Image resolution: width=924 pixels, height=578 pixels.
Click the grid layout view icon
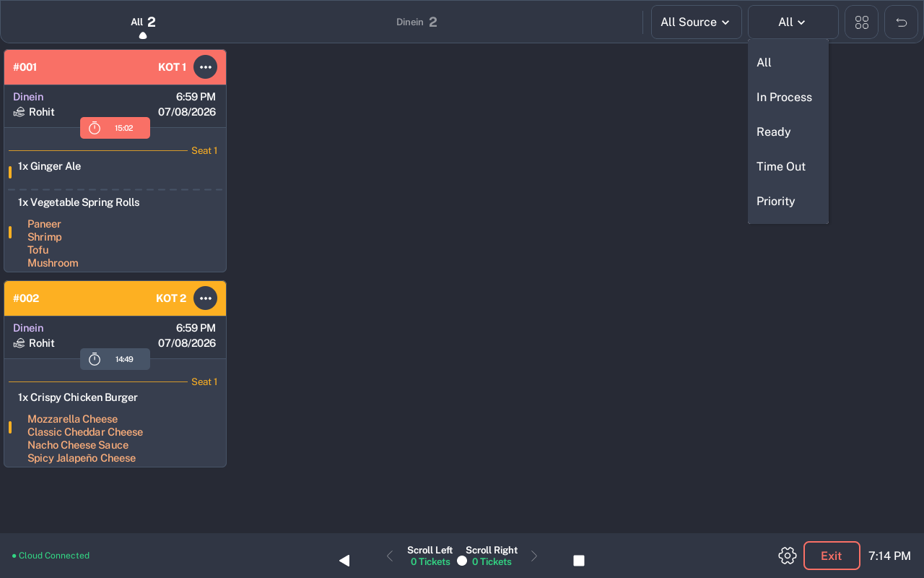(x=861, y=22)
